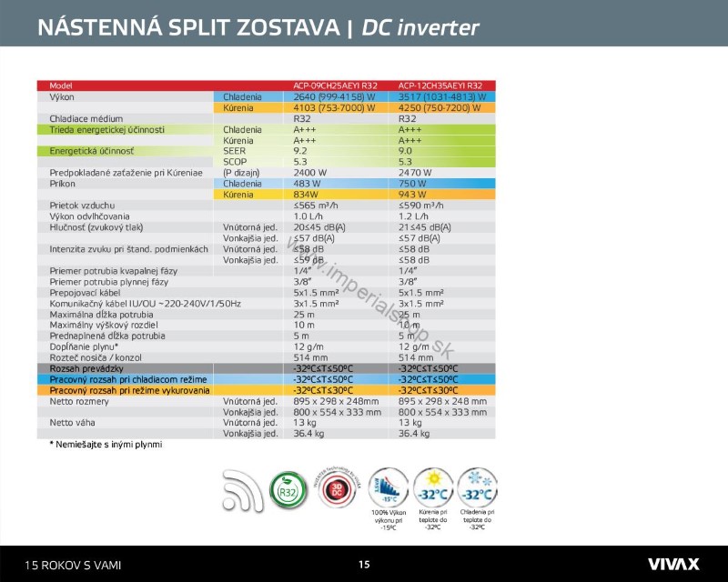Click the 'Príkon' row label
The image size is (728, 582).
point(62,184)
